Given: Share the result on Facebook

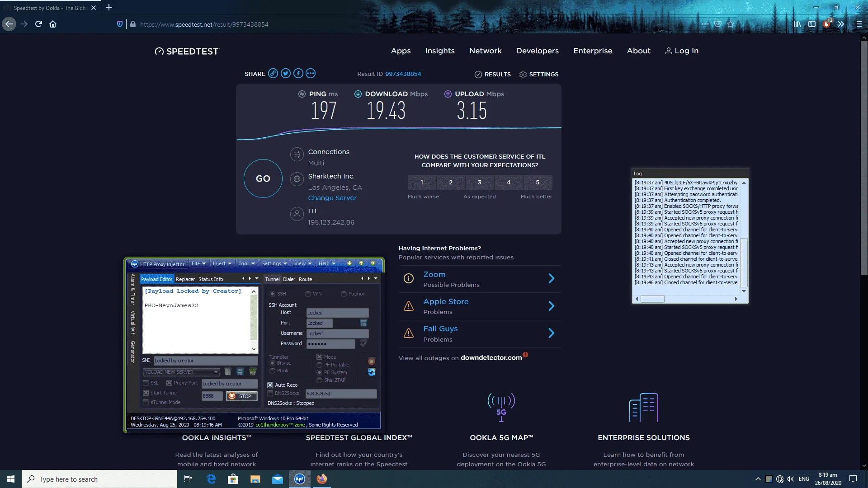Looking at the screenshot, I should click(x=298, y=73).
